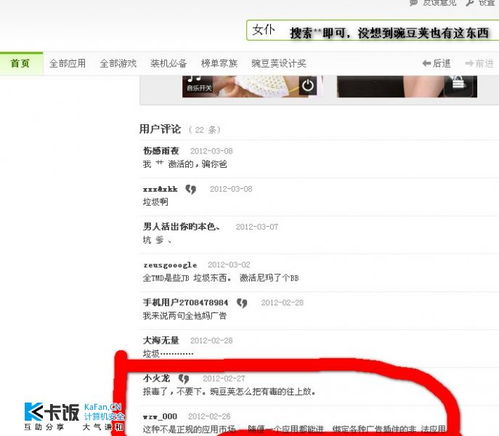Switch to the 首页 tab
Viewport: 499px width, 436px height.
(21, 63)
